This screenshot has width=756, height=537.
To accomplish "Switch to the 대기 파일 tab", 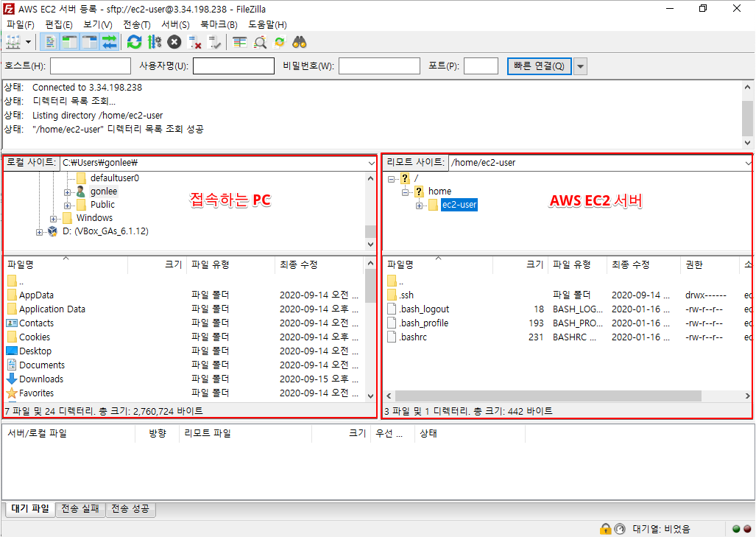I will point(30,508).
